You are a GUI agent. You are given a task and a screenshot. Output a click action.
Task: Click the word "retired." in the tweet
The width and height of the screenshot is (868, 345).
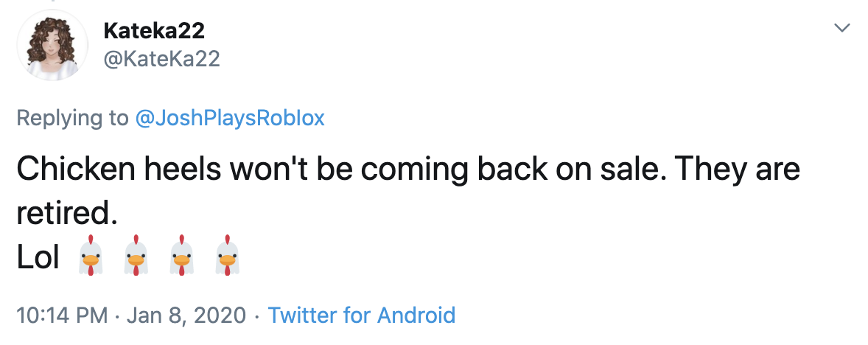(66, 214)
